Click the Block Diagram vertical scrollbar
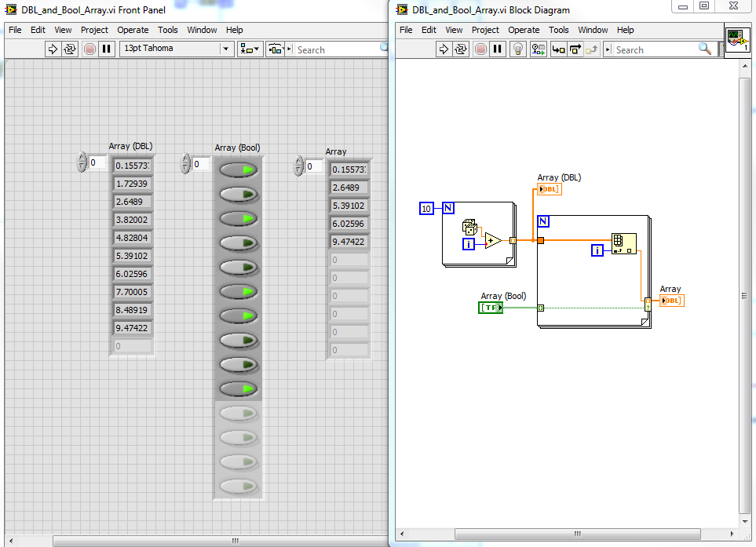This screenshot has width=756, height=547. [745, 295]
